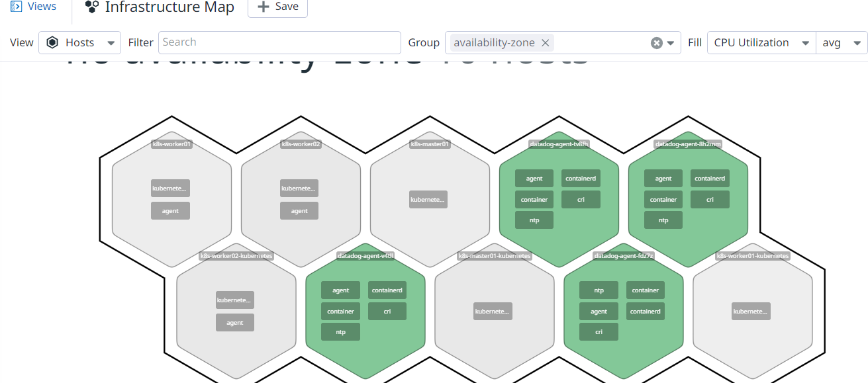Click container app in datadog-agent-8h2mm hexagon
The height and width of the screenshot is (383, 868).
[x=663, y=200]
